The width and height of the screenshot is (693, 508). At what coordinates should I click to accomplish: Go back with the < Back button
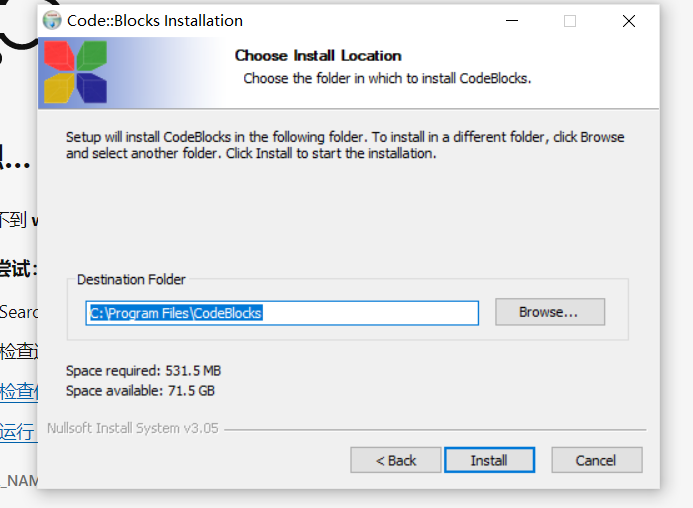[396, 460]
